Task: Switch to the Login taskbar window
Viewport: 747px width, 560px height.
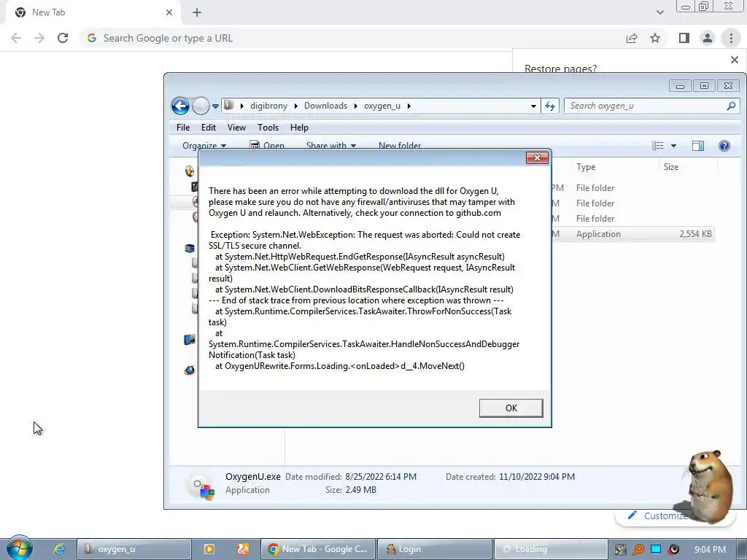Action: [x=434, y=549]
